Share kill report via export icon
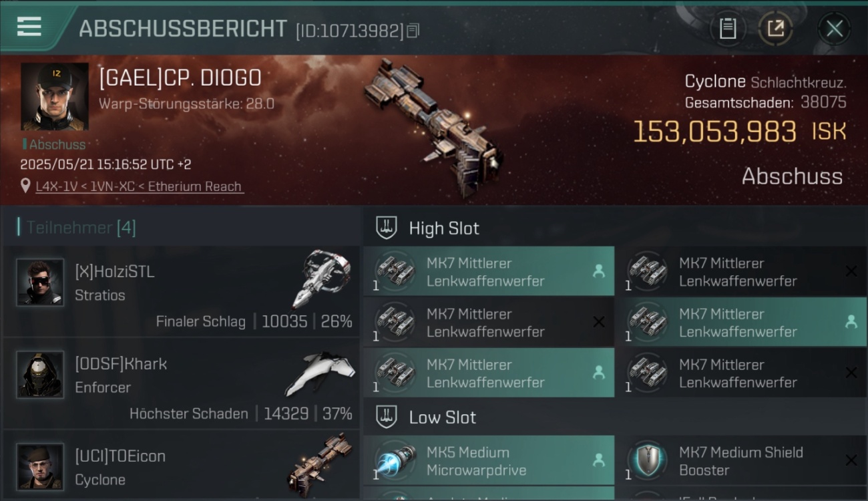Image resolution: width=868 pixels, height=501 pixels. click(776, 29)
